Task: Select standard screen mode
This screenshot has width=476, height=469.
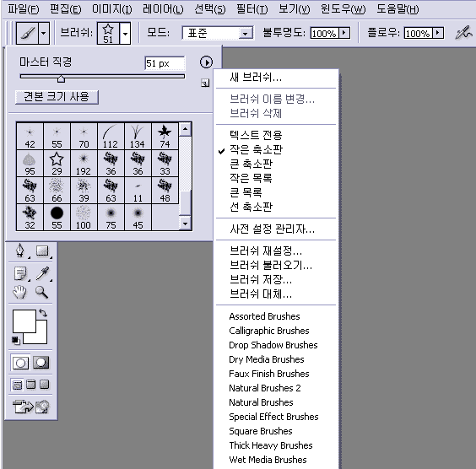Action: click(18, 385)
